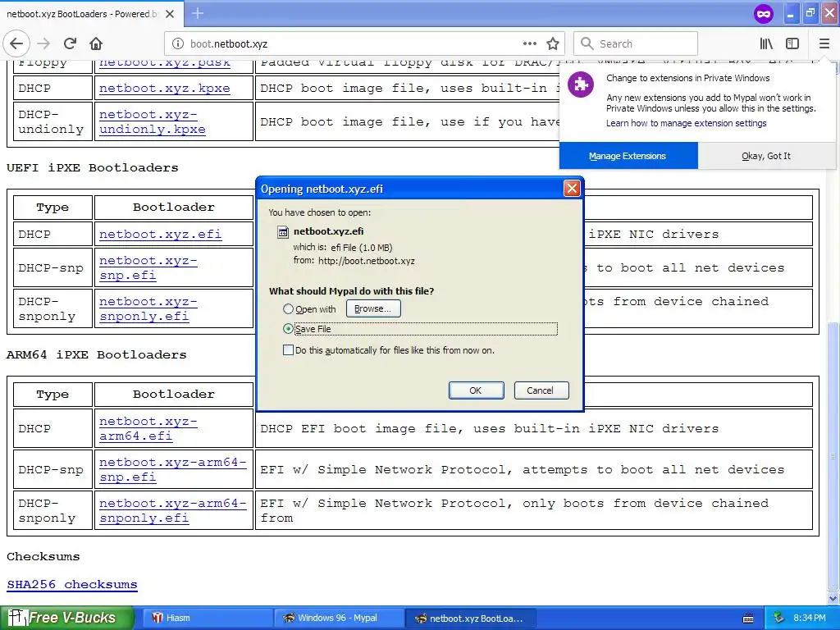Open the netboot.xyz.efi link
Viewport: 840px width, 630px height.
(160, 234)
